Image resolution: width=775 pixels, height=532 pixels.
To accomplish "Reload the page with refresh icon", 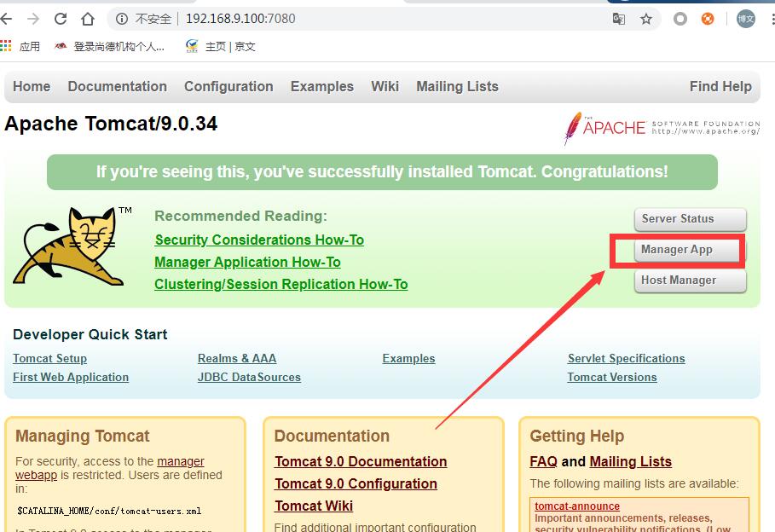I will (x=61, y=19).
